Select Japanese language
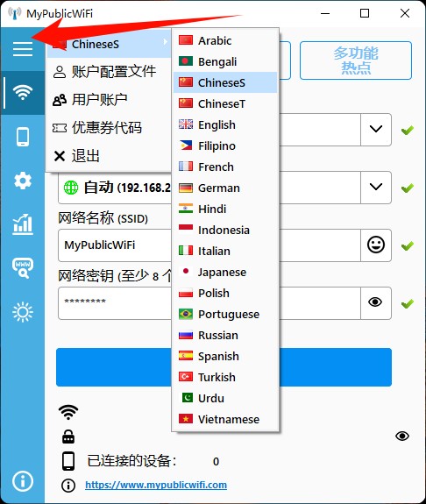Viewport: 426px width, 504px height. pos(225,272)
